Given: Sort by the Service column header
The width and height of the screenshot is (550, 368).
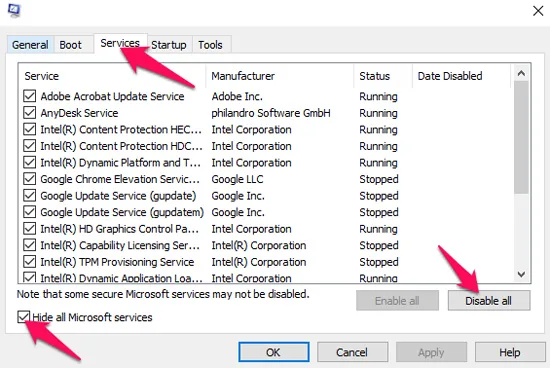Looking at the screenshot, I should coord(112,76).
